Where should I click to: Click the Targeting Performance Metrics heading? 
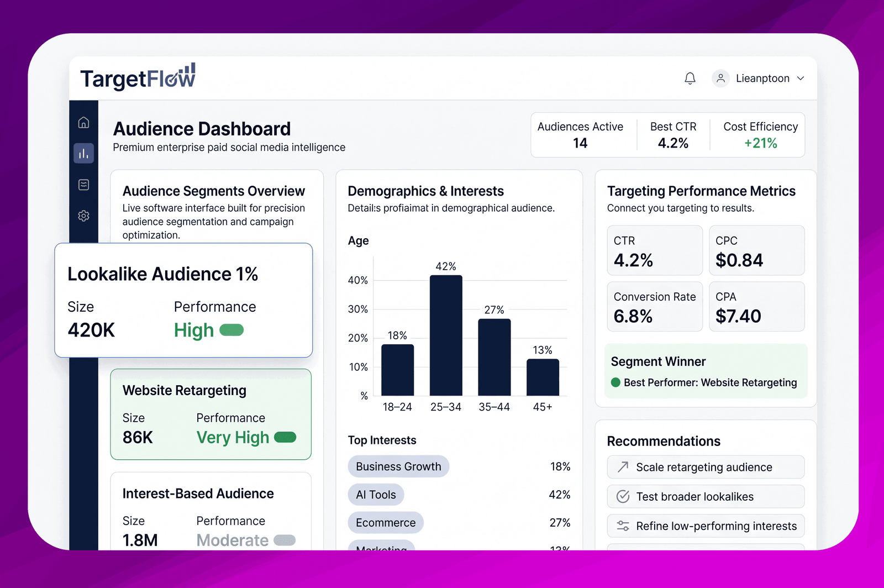click(x=701, y=191)
